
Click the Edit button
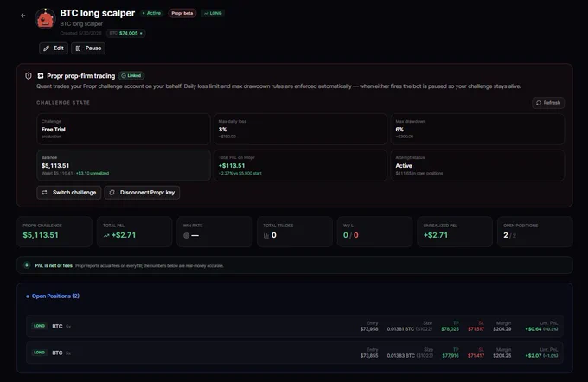coord(54,48)
